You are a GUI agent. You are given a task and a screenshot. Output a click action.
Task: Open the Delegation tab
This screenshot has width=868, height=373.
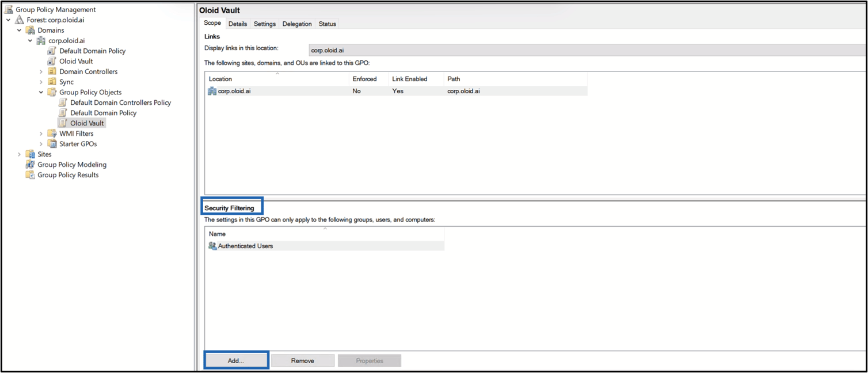297,24
